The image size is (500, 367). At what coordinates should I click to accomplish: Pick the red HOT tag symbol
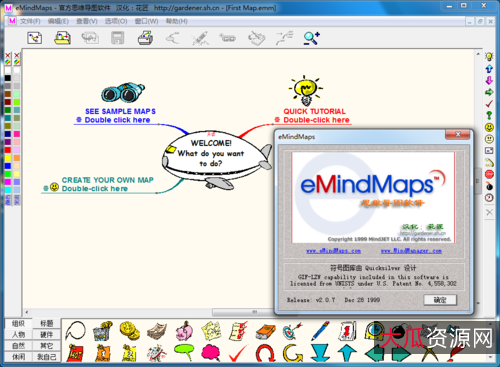pos(75,353)
